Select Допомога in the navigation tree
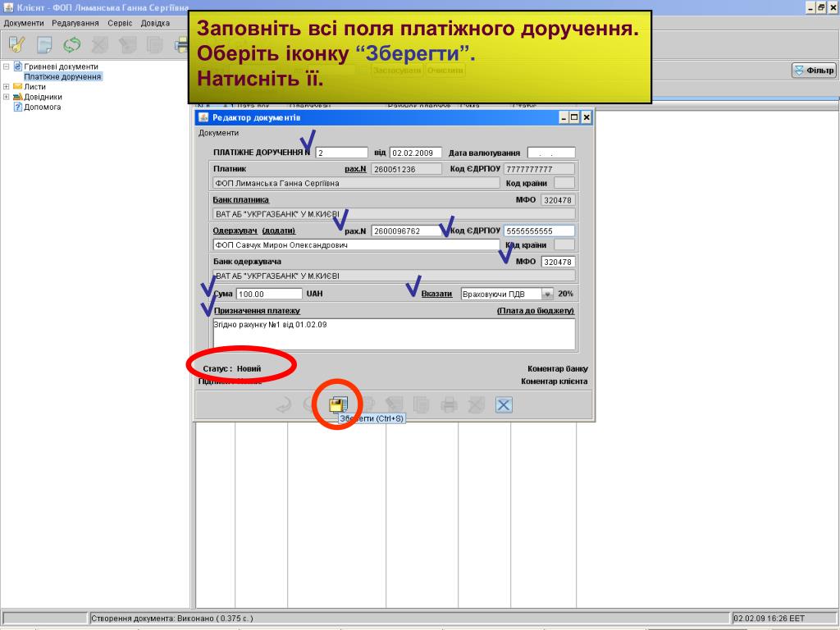Viewport: 840px width, 630px height. click(43, 107)
